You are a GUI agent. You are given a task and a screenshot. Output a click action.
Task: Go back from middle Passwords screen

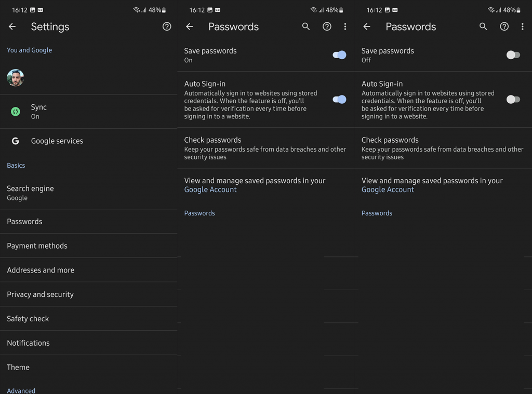click(x=190, y=26)
